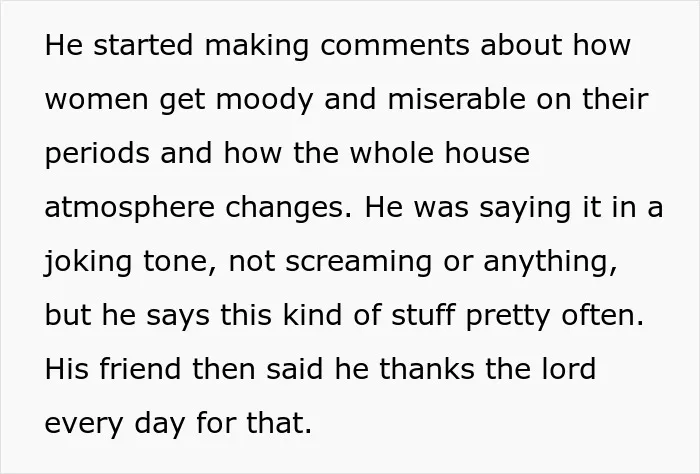Click the word "friend" in seventh line
This screenshot has width=700, height=474.
(140, 369)
